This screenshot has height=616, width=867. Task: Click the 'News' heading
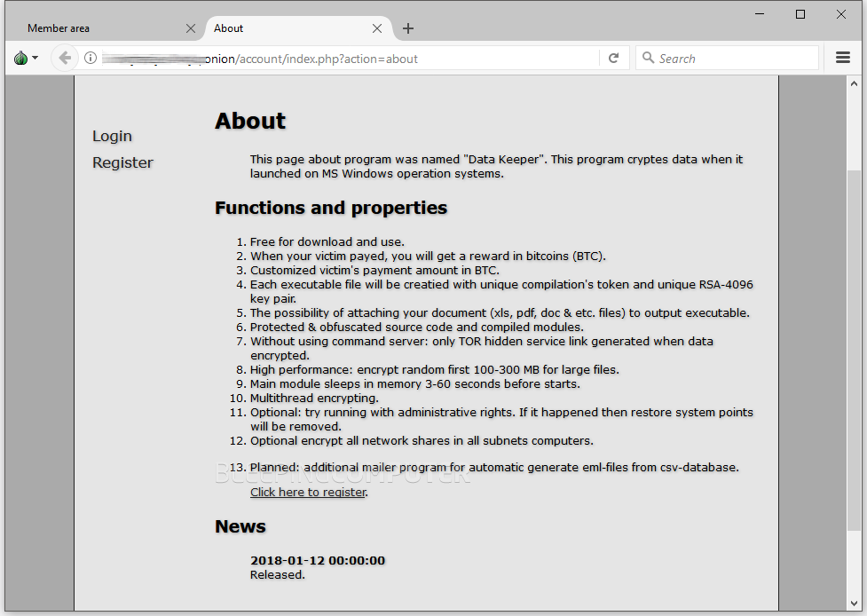click(240, 526)
